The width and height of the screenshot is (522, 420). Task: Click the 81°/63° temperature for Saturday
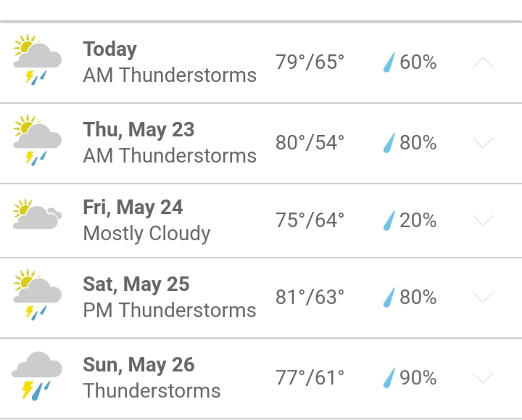(x=310, y=297)
